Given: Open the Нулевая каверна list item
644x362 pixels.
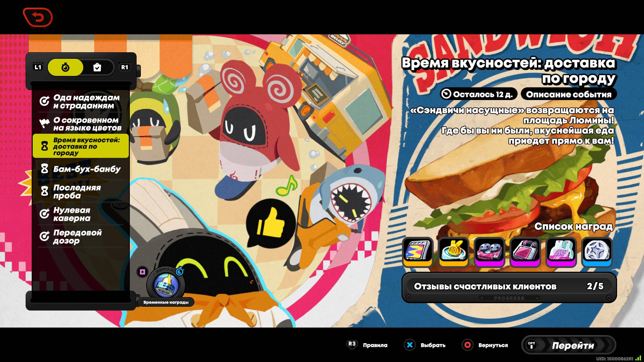Looking at the screenshot, I should click(80, 214).
